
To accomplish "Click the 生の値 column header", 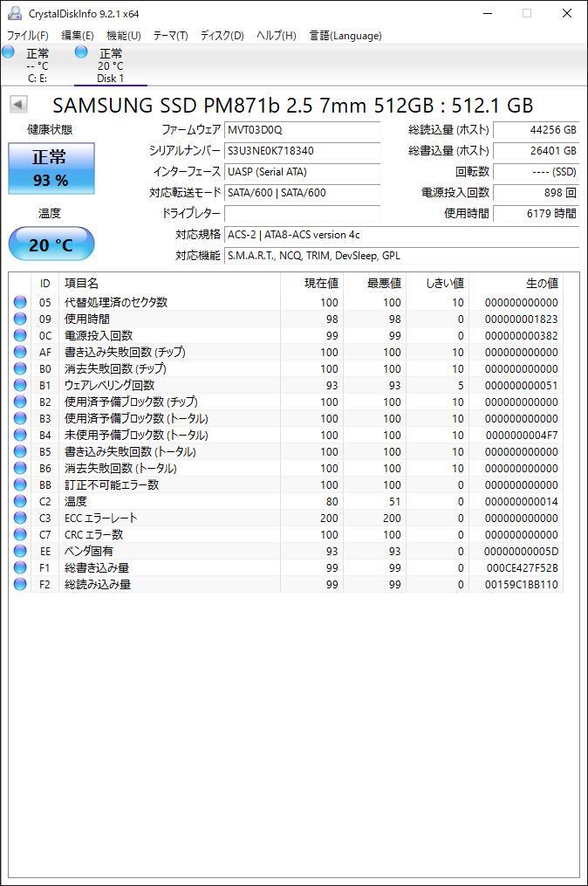I will point(516,284).
